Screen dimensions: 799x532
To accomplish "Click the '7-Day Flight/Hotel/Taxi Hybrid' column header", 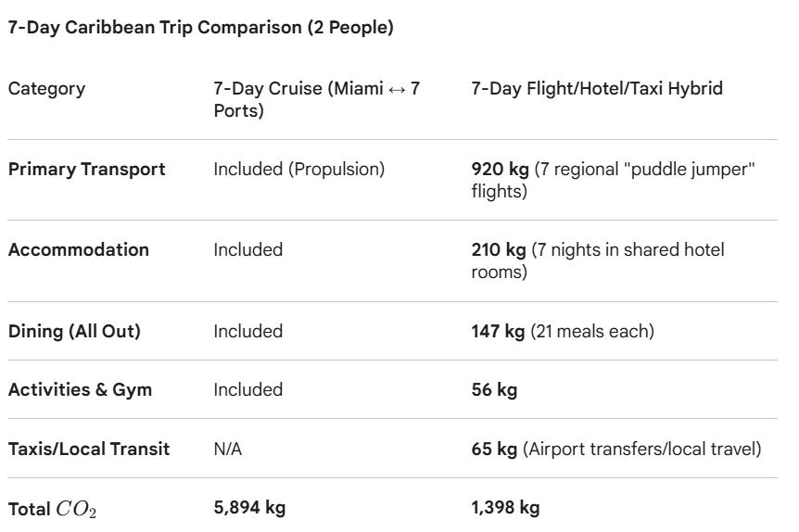I will 597,88.
